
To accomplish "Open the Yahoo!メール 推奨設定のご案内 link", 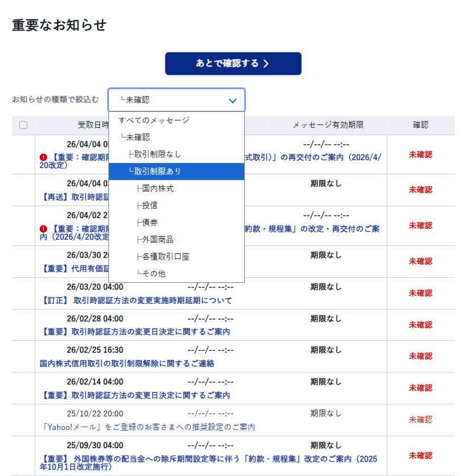I will pos(148,427).
